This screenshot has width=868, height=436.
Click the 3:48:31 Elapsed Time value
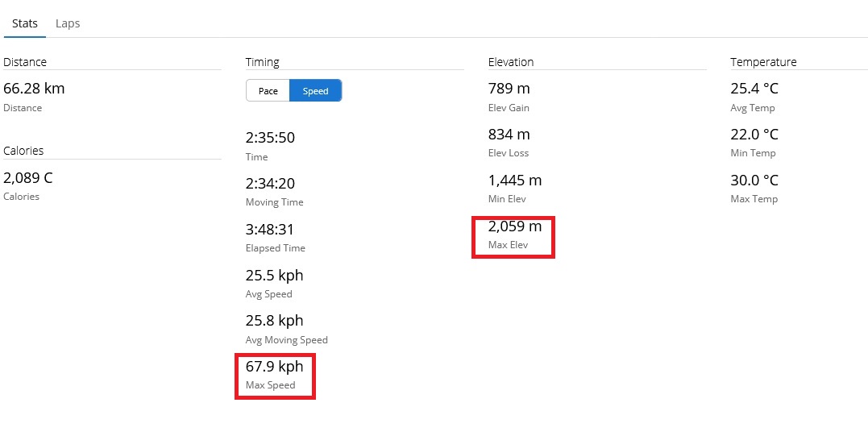270,230
